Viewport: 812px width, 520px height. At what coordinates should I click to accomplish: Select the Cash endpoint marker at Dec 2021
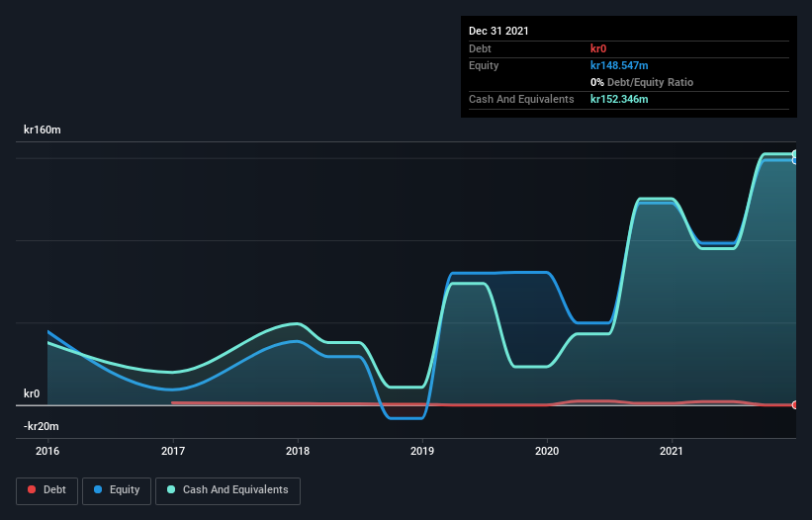coord(794,153)
